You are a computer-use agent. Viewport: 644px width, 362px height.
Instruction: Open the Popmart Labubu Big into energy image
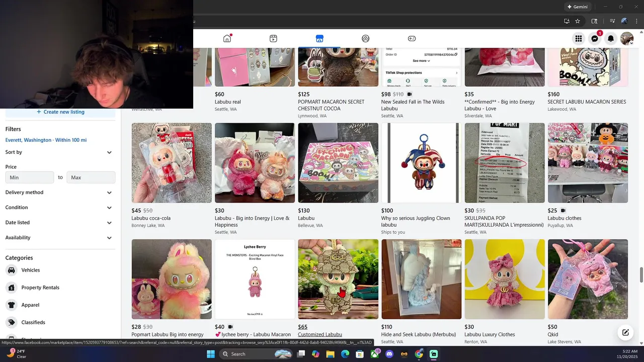[x=172, y=279]
